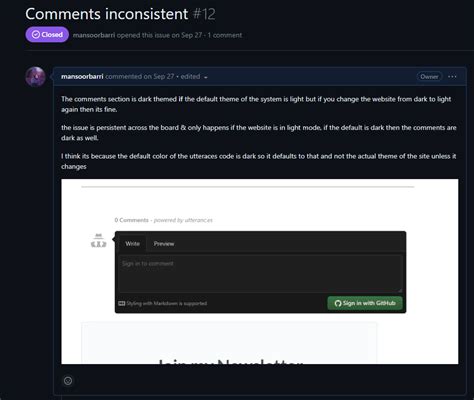Click the checkmark icon in Closed badge
The height and width of the screenshot is (400, 474).
(x=36, y=35)
